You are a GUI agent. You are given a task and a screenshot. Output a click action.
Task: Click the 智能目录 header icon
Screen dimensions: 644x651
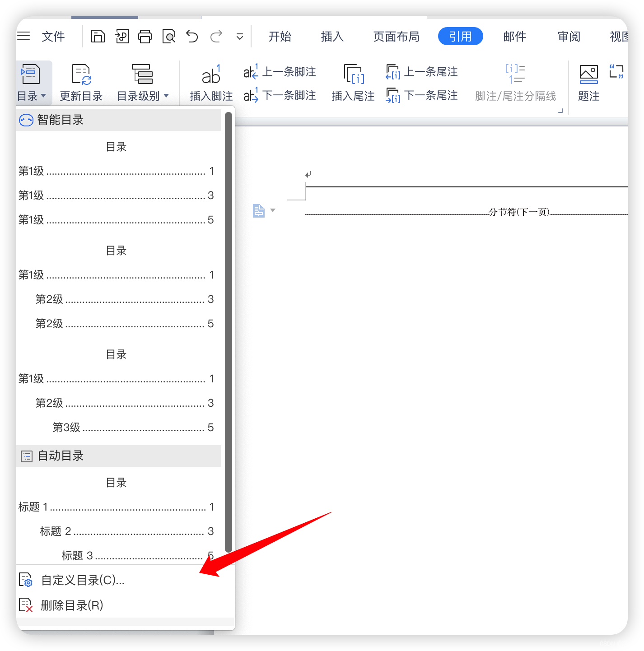pyautogui.click(x=26, y=120)
